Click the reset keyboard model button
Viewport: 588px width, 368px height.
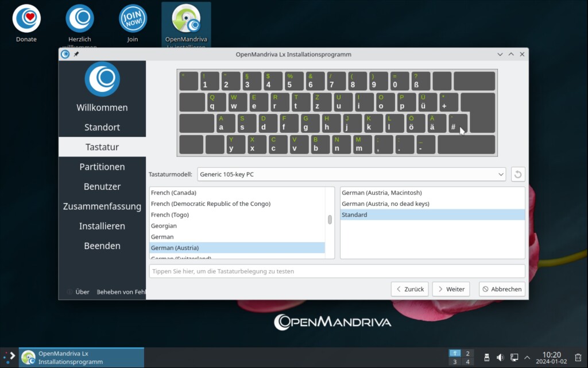(518, 174)
